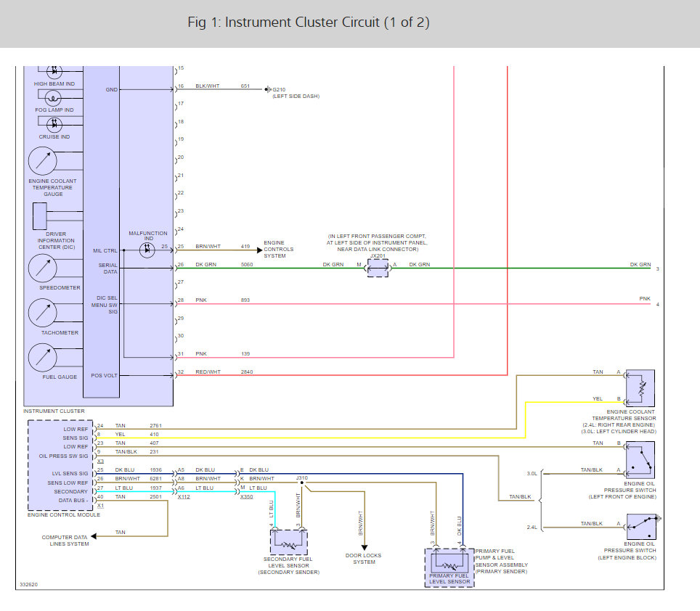Click the fog lamp indicator symbol
This screenshot has width=700, height=611.
54,97
